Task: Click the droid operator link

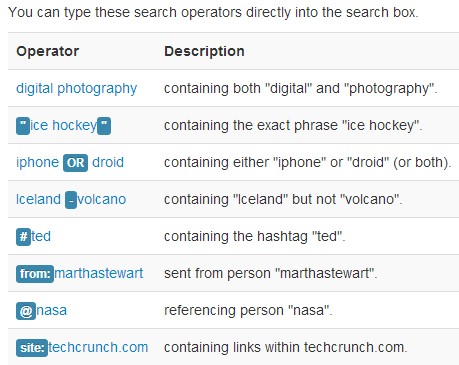Action: [108, 162]
